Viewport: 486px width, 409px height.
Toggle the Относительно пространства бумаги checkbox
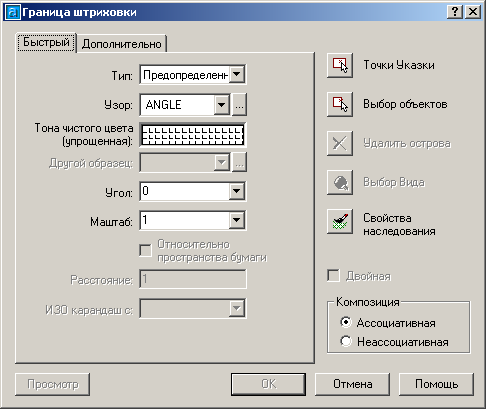pyautogui.click(x=145, y=250)
